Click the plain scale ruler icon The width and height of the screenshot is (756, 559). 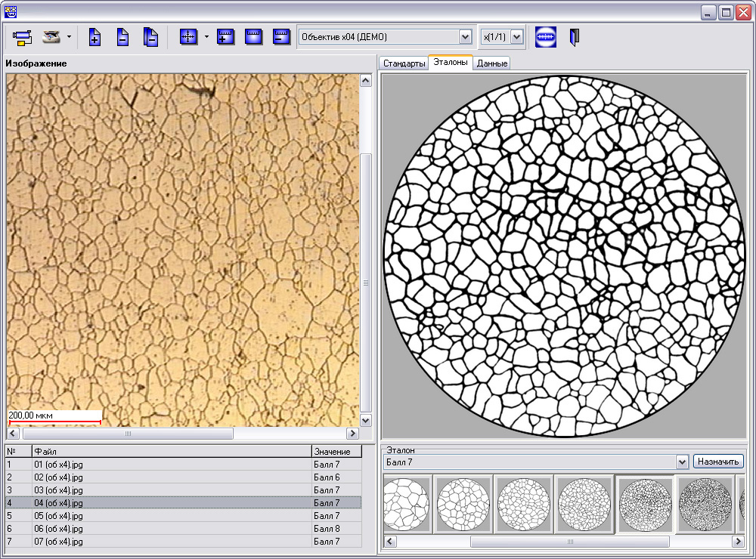[x=253, y=36]
